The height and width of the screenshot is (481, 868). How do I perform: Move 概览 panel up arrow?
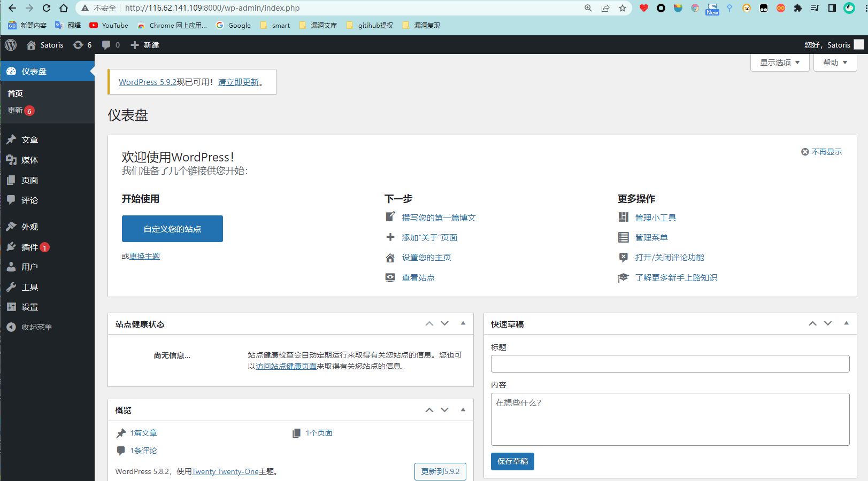pyautogui.click(x=429, y=410)
